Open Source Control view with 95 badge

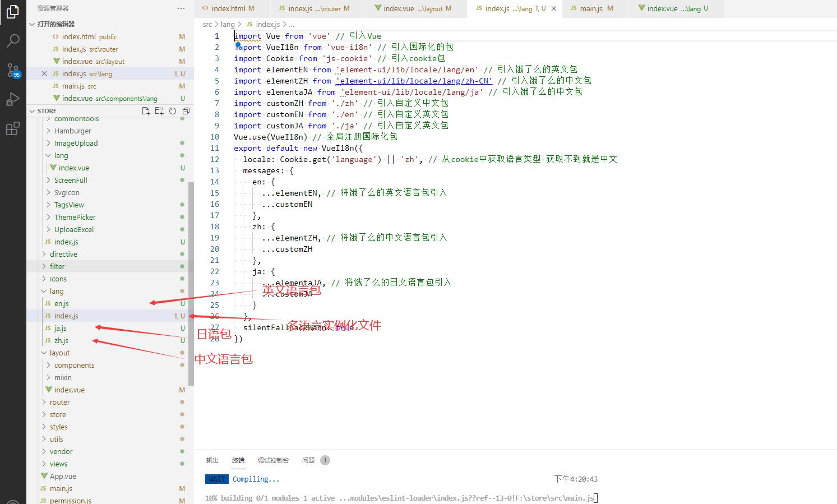pyautogui.click(x=13, y=70)
